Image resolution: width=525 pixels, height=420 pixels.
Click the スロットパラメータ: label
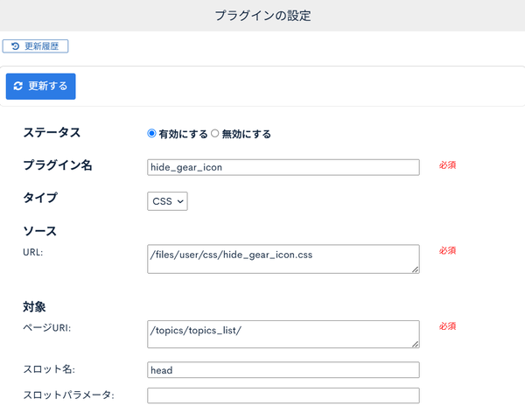[68, 395]
